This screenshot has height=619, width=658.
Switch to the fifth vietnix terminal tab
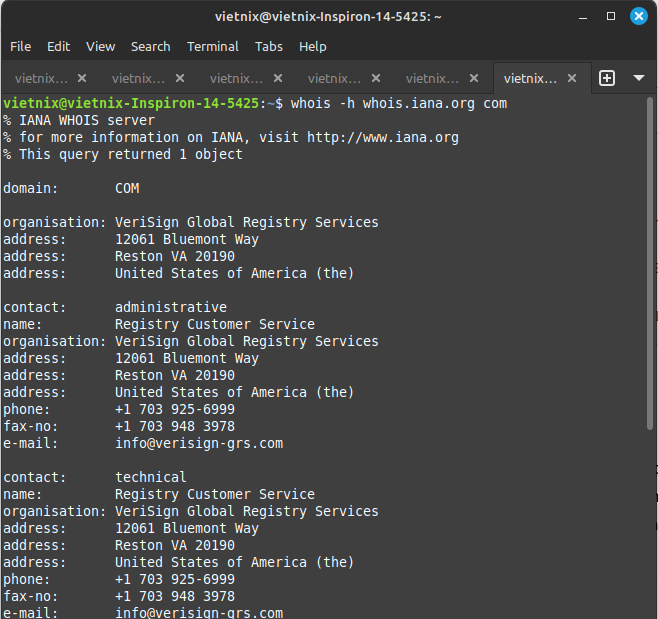click(432, 78)
